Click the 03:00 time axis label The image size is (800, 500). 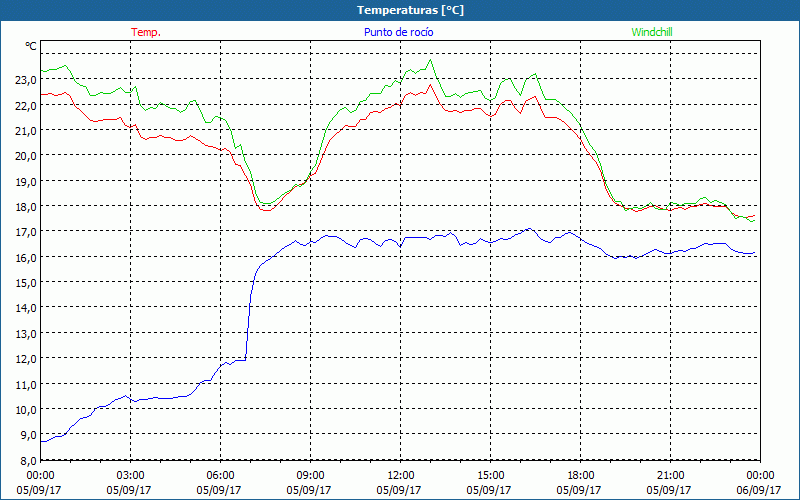tap(131, 476)
